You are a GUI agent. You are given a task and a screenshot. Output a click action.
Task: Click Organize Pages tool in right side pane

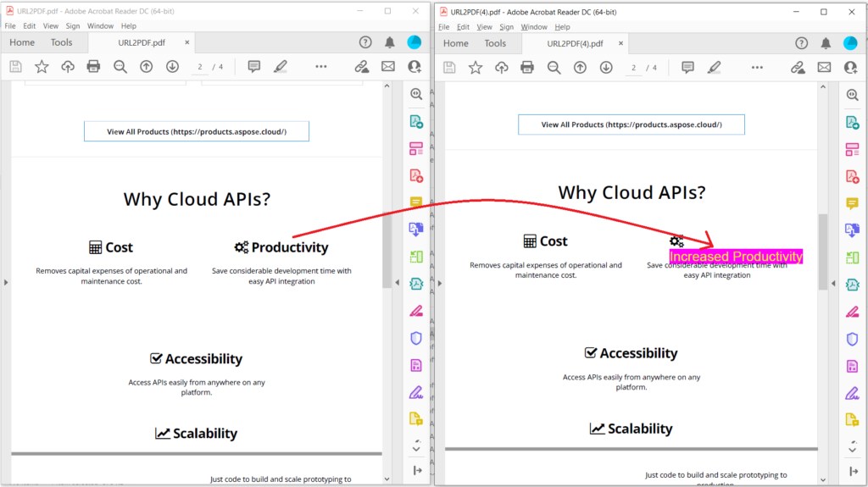coord(853,149)
